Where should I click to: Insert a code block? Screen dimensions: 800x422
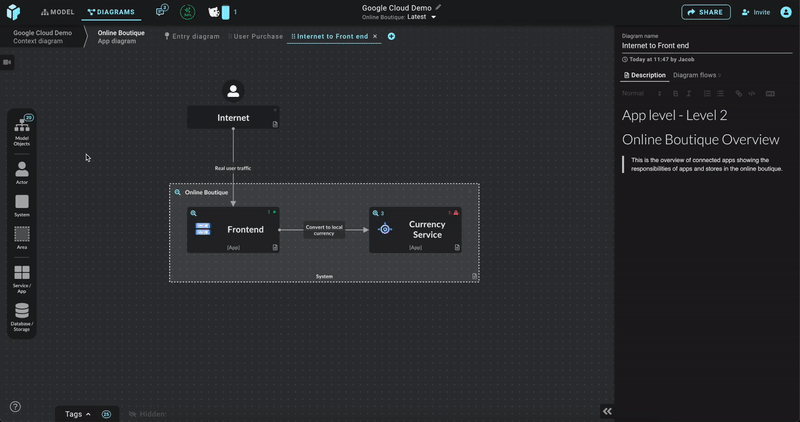click(x=752, y=93)
